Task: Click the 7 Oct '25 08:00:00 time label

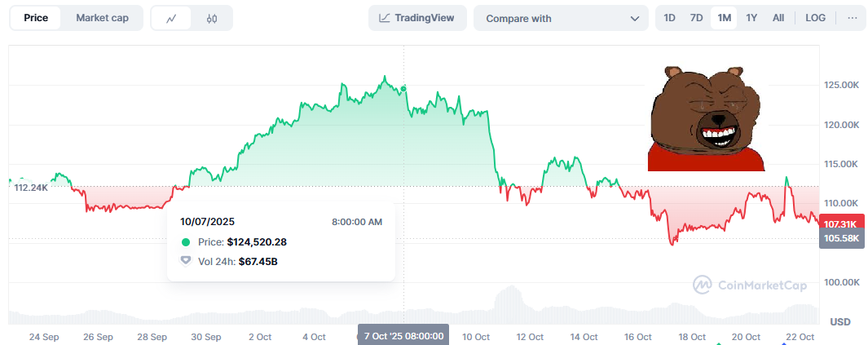Action: 403,336
